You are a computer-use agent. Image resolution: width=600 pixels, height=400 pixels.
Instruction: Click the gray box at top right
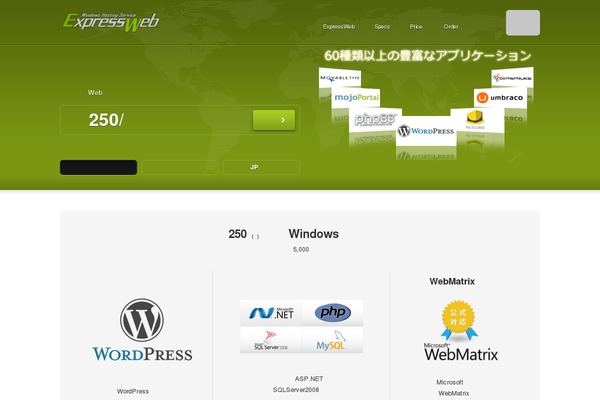pyautogui.click(x=523, y=23)
